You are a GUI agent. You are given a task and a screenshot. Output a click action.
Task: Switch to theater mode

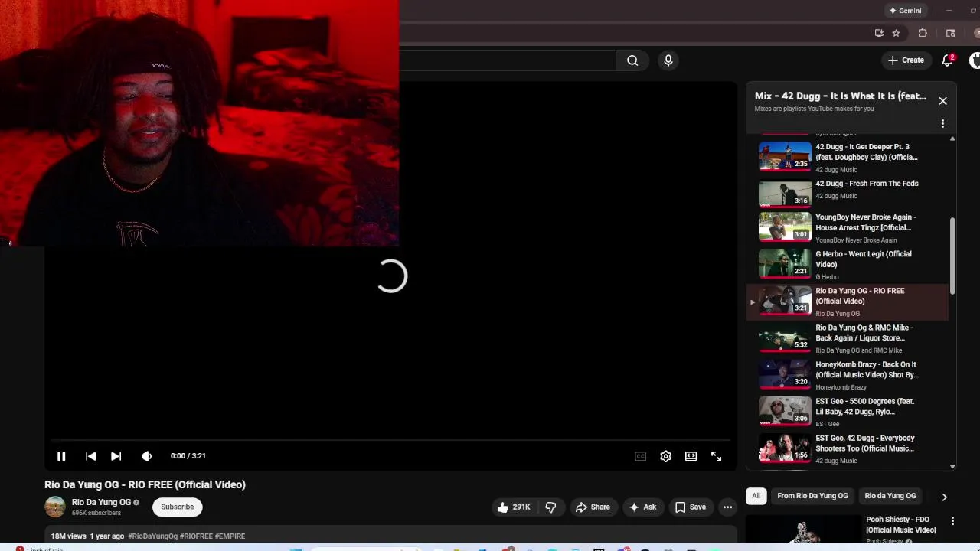[x=691, y=456]
